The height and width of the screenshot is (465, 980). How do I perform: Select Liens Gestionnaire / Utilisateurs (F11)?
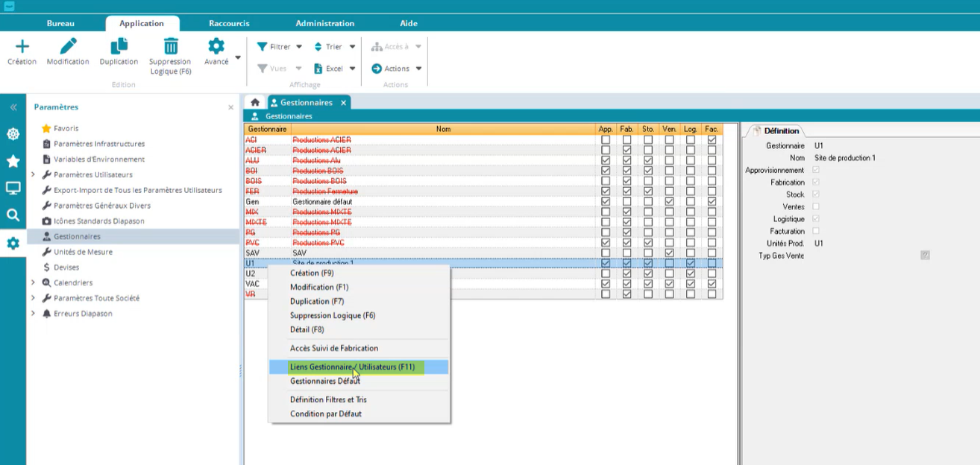tap(352, 367)
